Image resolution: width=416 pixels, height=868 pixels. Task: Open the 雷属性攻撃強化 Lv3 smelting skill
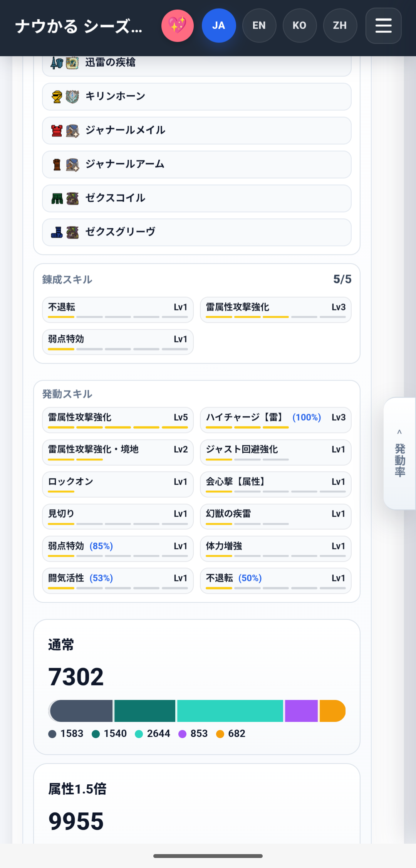[276, 310]
